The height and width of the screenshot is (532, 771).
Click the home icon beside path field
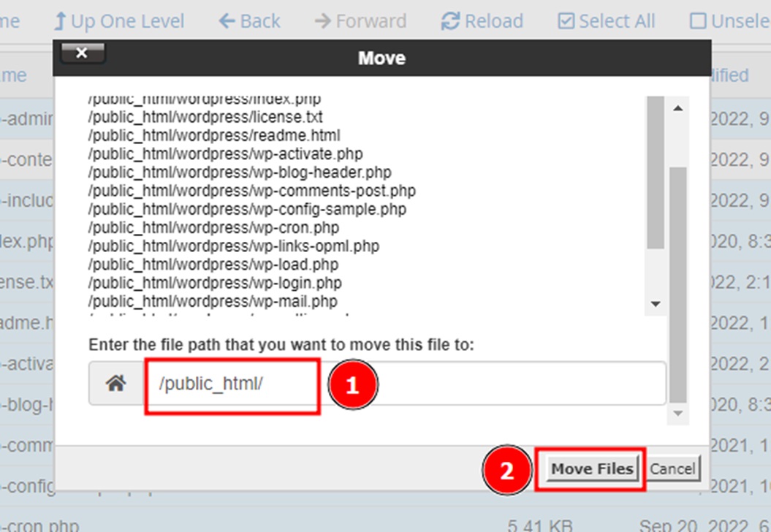pos(116,383)
